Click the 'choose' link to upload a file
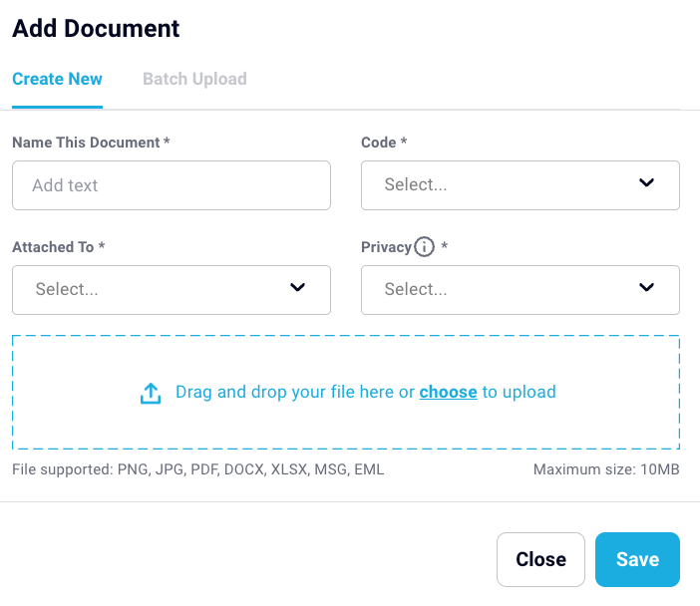The width and height of the screenshot is (700, 606). 448,392
